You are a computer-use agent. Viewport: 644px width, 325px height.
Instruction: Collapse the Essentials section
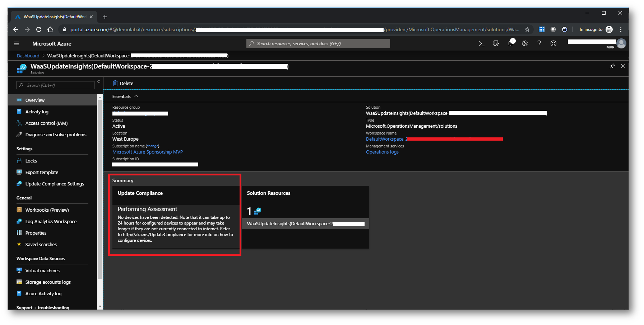[x=136, y=96]
